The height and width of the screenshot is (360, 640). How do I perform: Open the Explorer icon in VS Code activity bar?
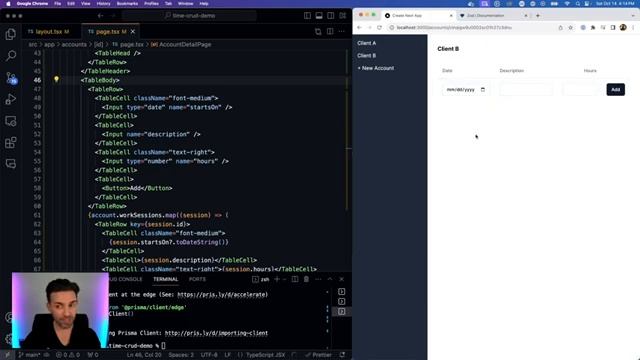(x=11, y=34)
